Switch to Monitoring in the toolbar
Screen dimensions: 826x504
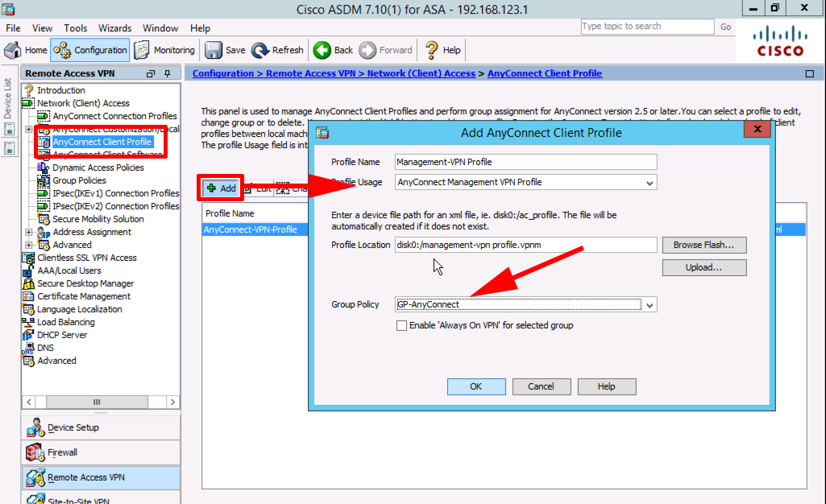click(164, 50)
